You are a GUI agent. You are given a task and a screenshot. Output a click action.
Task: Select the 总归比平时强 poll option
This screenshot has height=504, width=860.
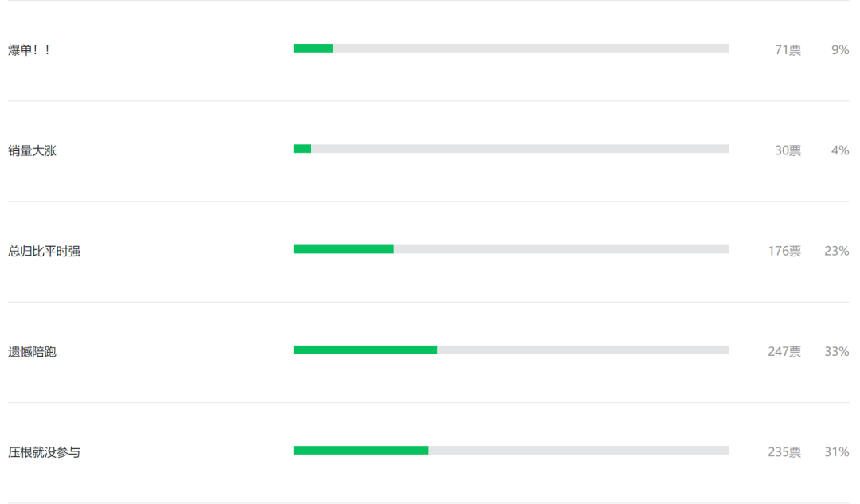click(x=45, y=251)
